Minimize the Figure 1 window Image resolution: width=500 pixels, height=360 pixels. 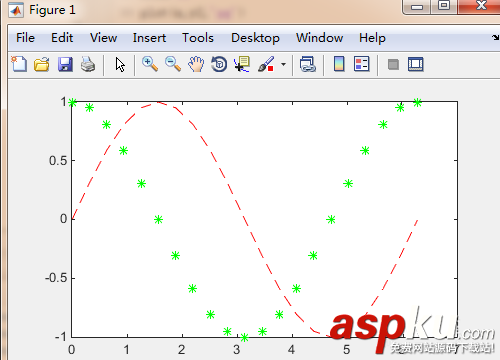click(417, 6)
